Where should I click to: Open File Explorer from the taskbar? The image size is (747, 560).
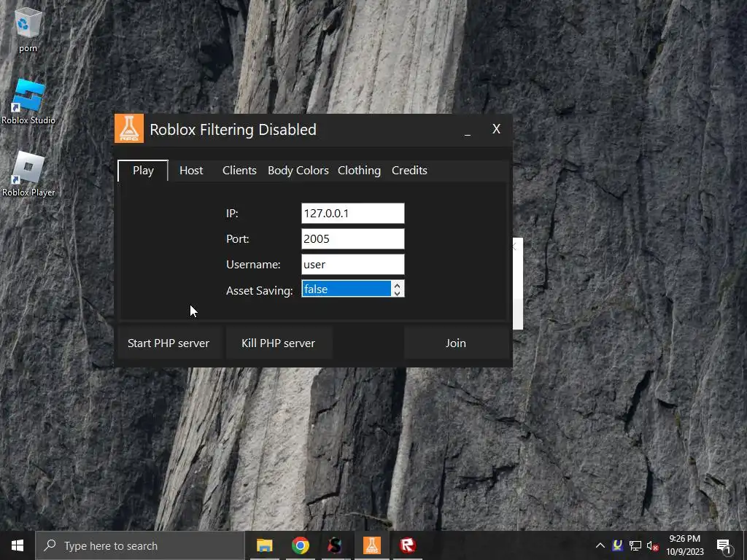[x=264, y=545]
